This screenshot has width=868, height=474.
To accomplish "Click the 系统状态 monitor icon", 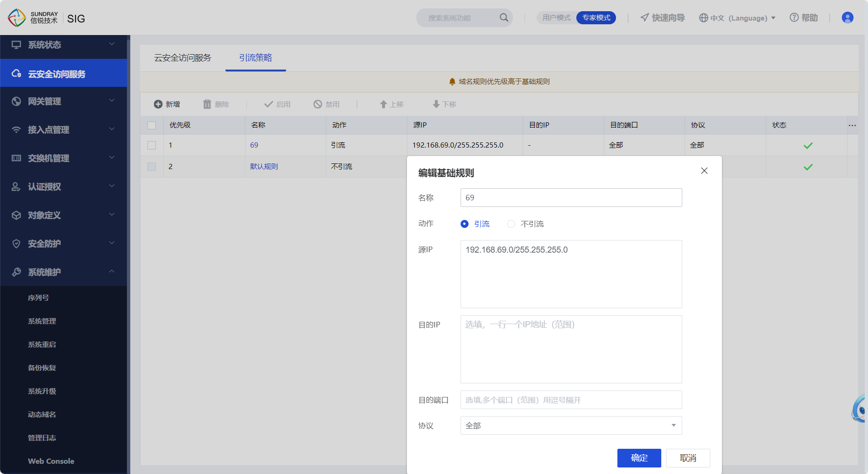I will click(16, 45).
